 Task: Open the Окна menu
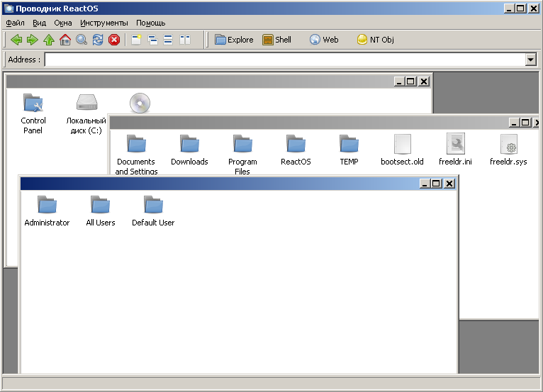coord(62,23)
